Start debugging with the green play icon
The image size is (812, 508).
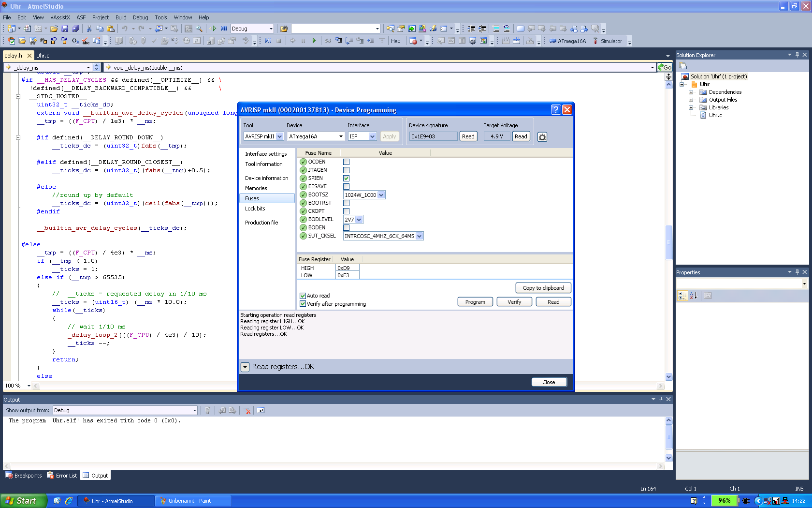point(214,29)
